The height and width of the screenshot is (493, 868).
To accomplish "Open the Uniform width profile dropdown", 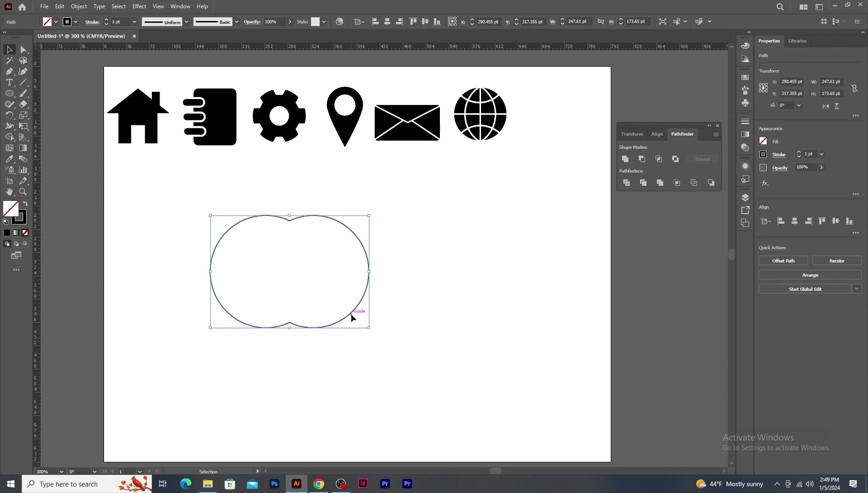I will click(186, 22).
